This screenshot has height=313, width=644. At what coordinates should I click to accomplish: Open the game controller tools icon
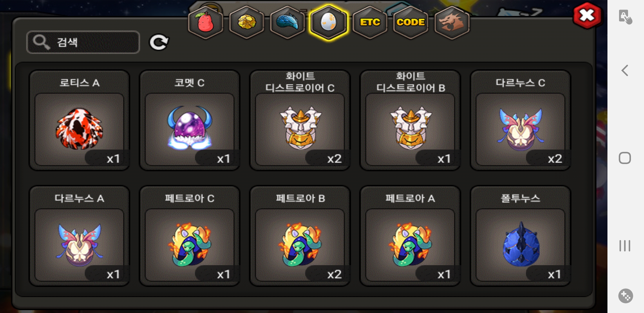(625, 296)
